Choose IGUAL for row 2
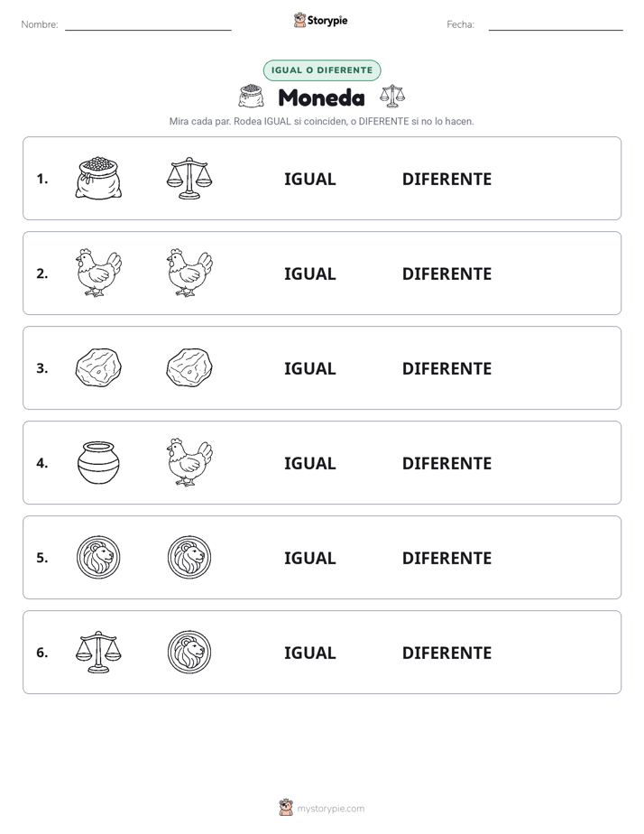The height and width of the screenshot is (834, 644). (x=309, y=273)
